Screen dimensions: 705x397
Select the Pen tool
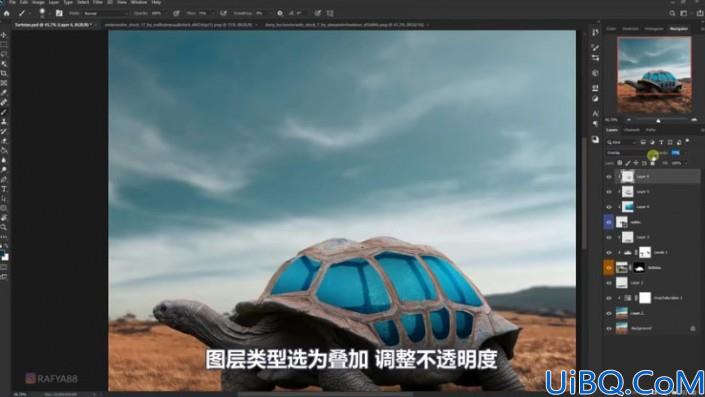[x=4, y=179]
